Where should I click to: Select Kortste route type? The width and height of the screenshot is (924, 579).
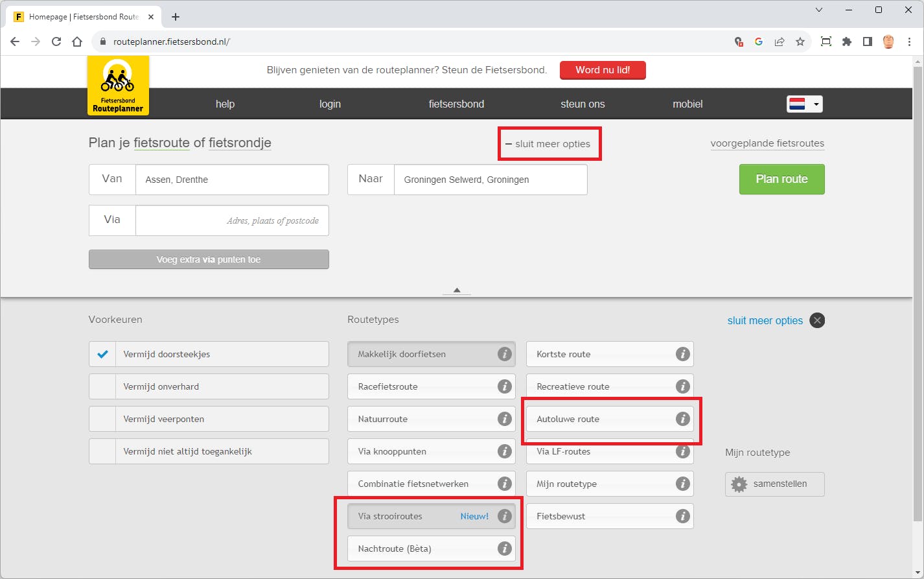610,354
